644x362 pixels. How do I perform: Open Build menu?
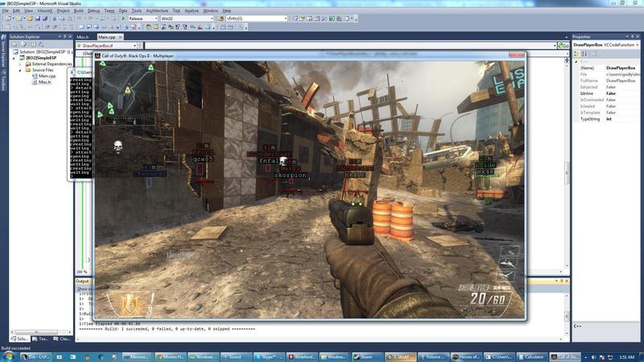click(78, 10)
